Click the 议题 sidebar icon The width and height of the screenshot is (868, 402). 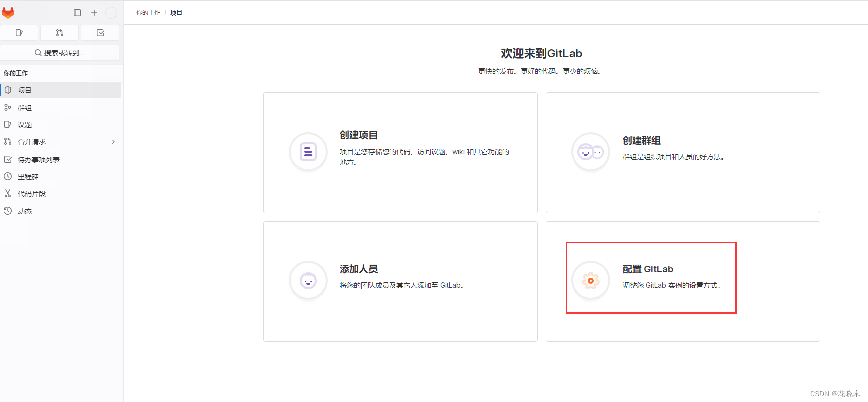[x=8, y=124]
